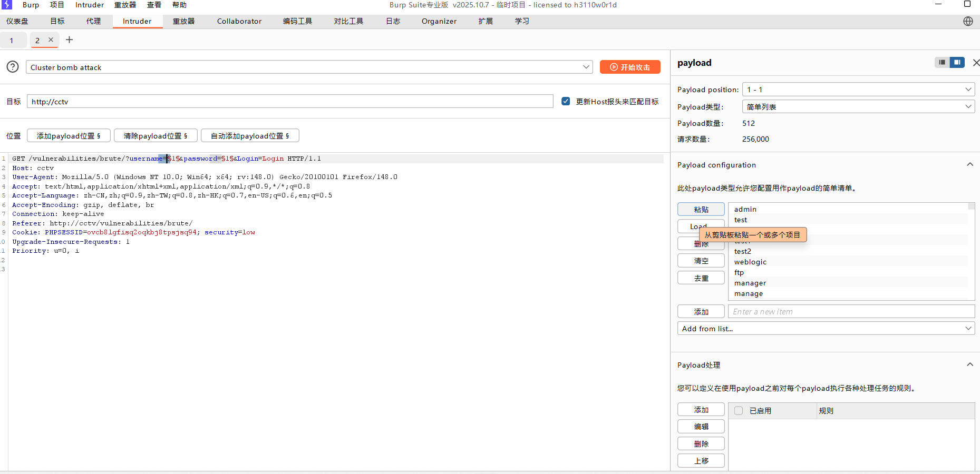The width and height of the screenshot is (980, 474).
Task: Click the 自动添加payload位置 § button
Action: point(250,135)
